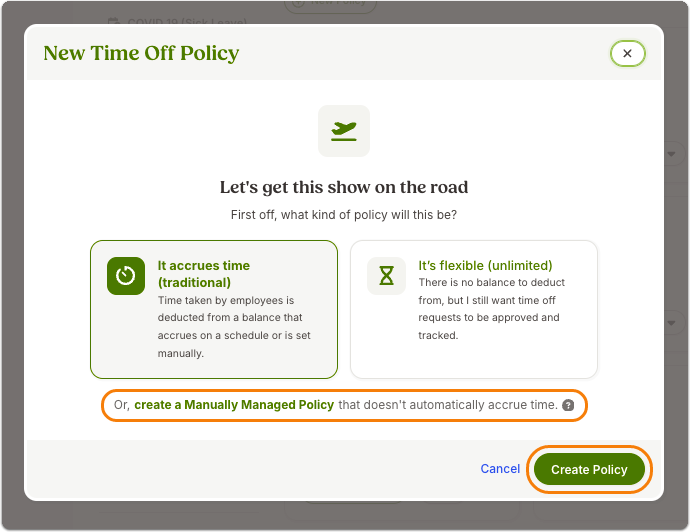Click the help question mark icon

tap(568, 405)
